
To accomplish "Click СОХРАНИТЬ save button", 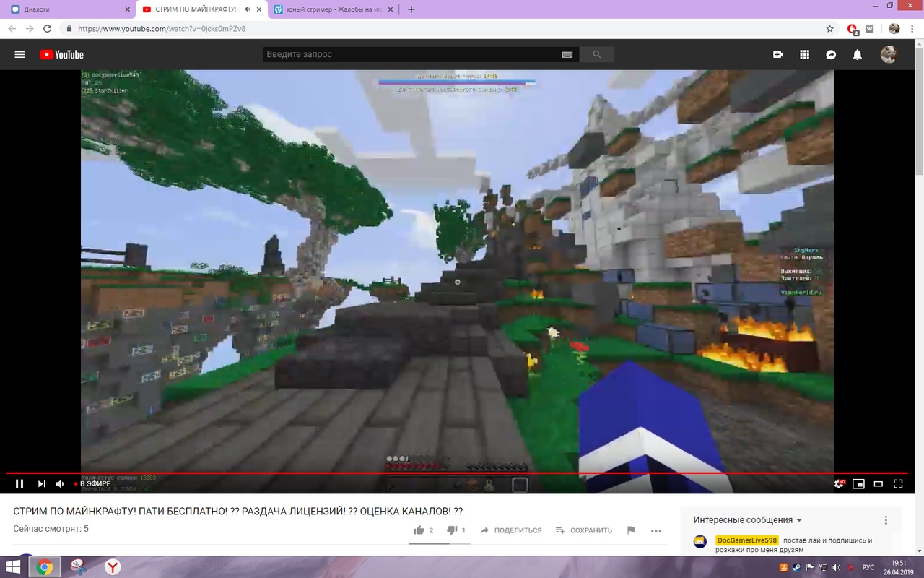I will [x=584, y=530].
